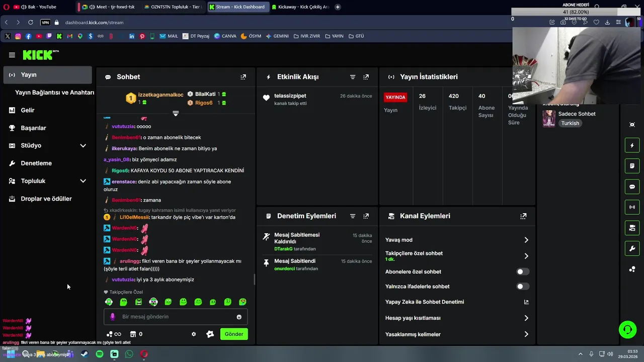Focus the Bir mesaj gönderin input
Image resolution: width=644 pixels, height=362 pixels.
176,317
